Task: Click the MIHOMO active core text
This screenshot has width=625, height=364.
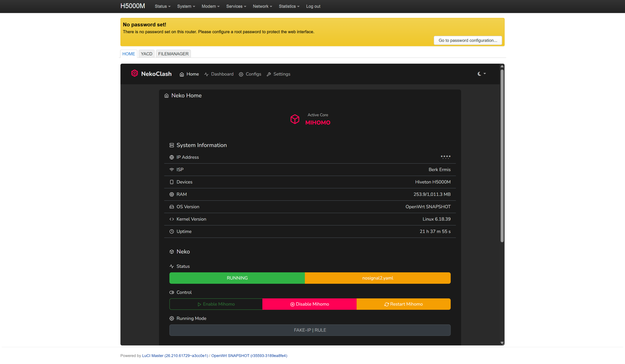Action: [318, 123]
